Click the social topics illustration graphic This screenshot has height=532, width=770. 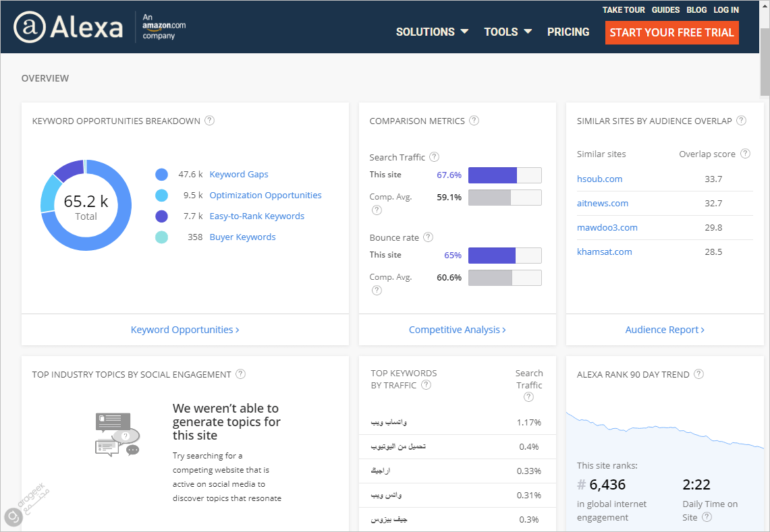click(117, 435)
